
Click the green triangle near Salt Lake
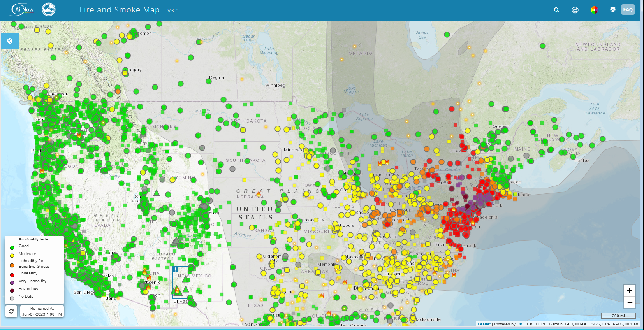[157, 193]
